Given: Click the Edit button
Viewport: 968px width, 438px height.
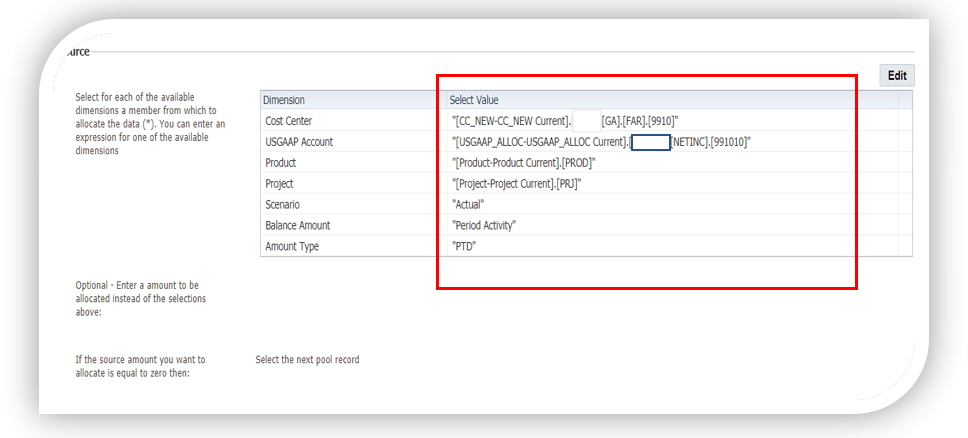Looking at the screenshot, I should point(897,76).
